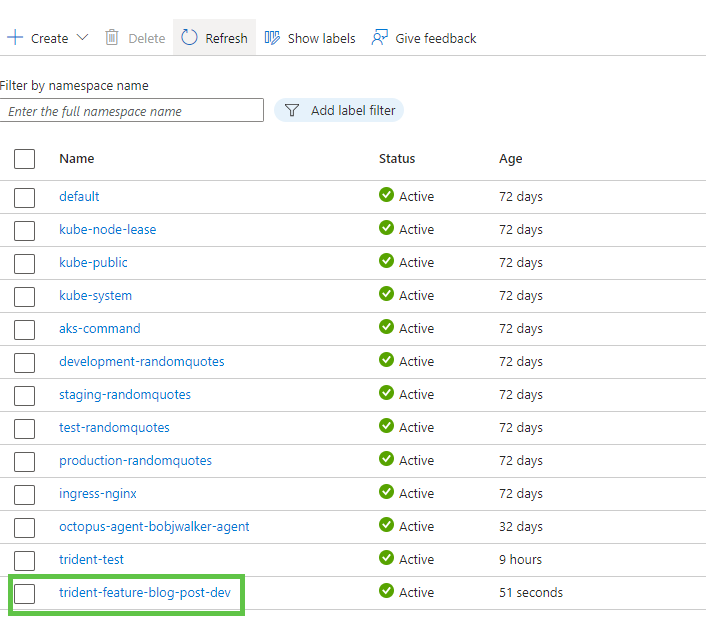Image resolution: width=706 pixels, height=631 pixels.
Task: Focus the namespace name filter field
Action: 131,110
